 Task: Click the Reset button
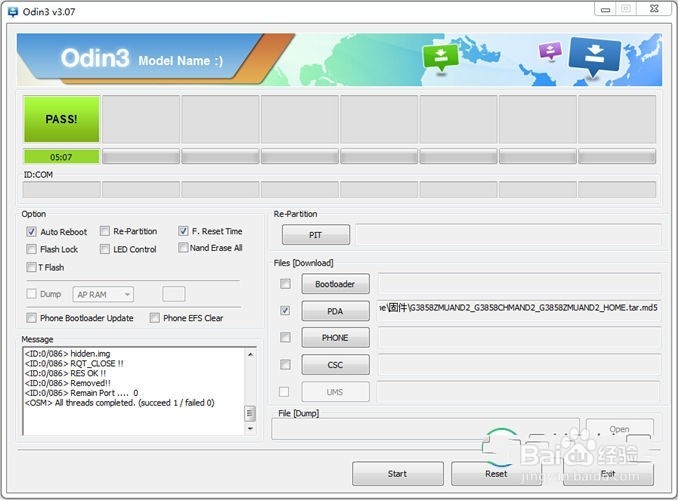(x=496, y=474)
